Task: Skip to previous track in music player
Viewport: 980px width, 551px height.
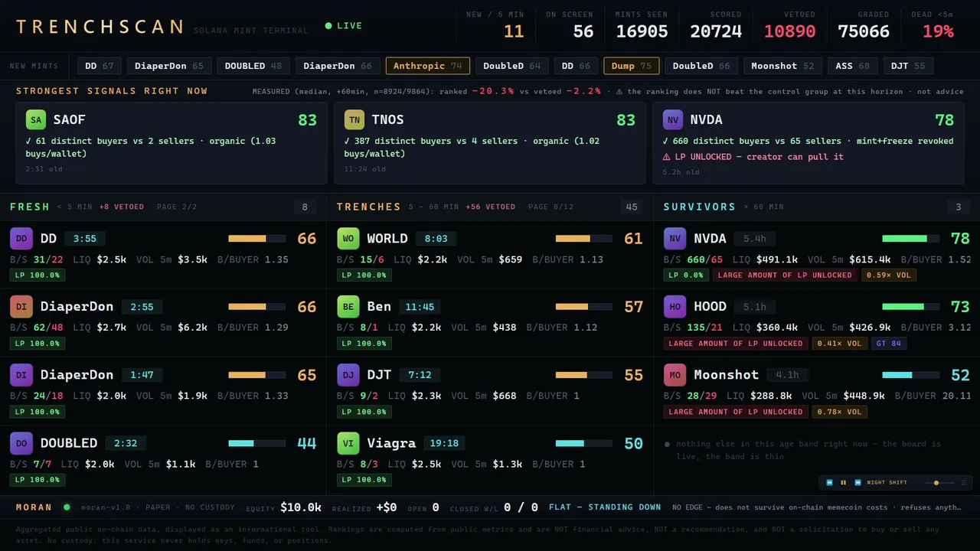Action: pos(829,483)
